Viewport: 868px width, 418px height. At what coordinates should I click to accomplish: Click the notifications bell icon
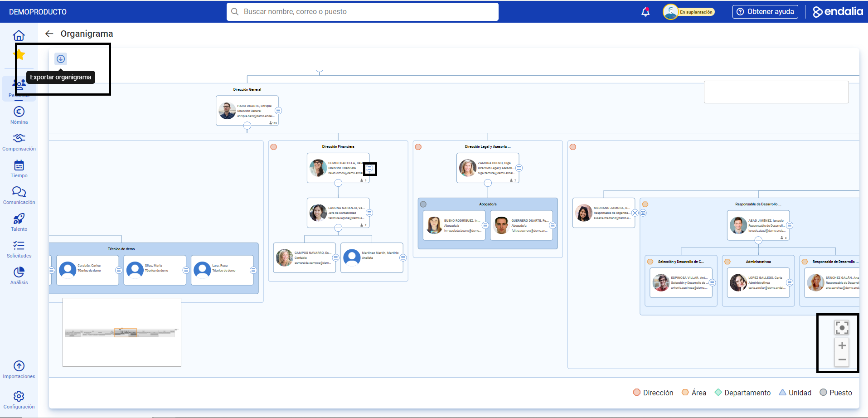(645, 12)
